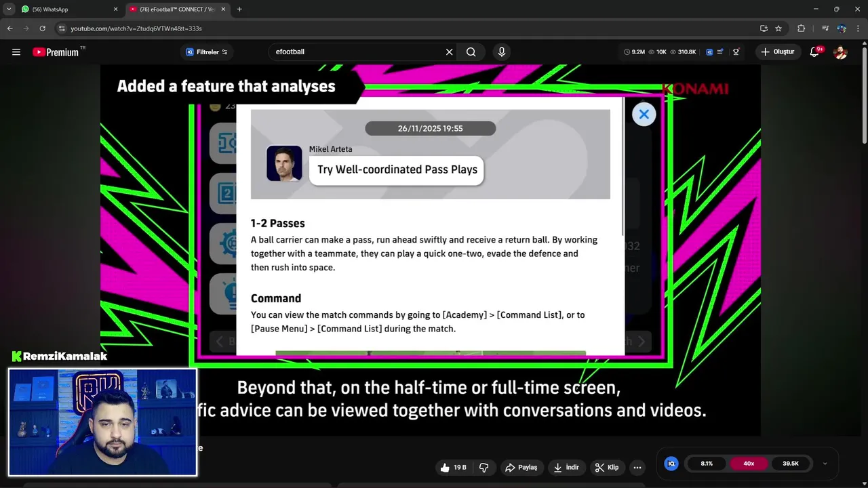Image resolution: width=868 pixels, height=488 pixels.
Task: Click 'Try Well-coordinated Pass Plays' bubble
Action: click(397, 169)
